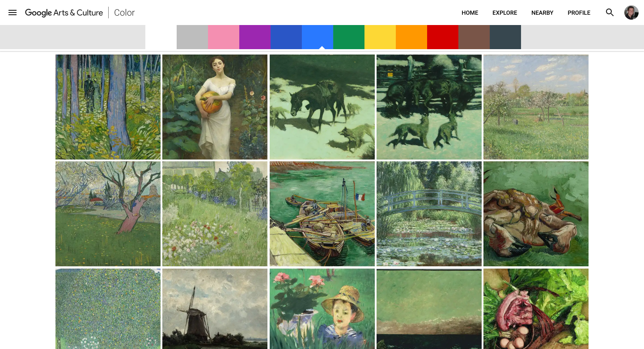Select the dark slate color swatch
Screen dimensions: 644x349
(x=505, y=37)
